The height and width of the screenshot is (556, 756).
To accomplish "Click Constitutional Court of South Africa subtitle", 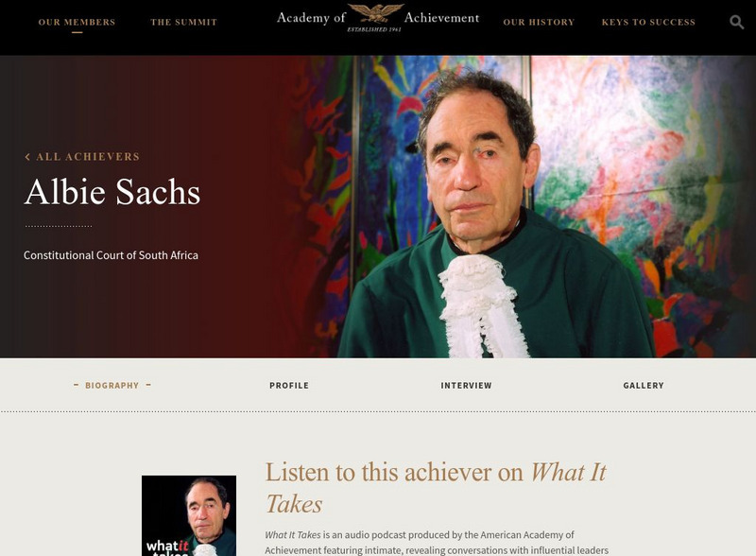I will [111, 255].
